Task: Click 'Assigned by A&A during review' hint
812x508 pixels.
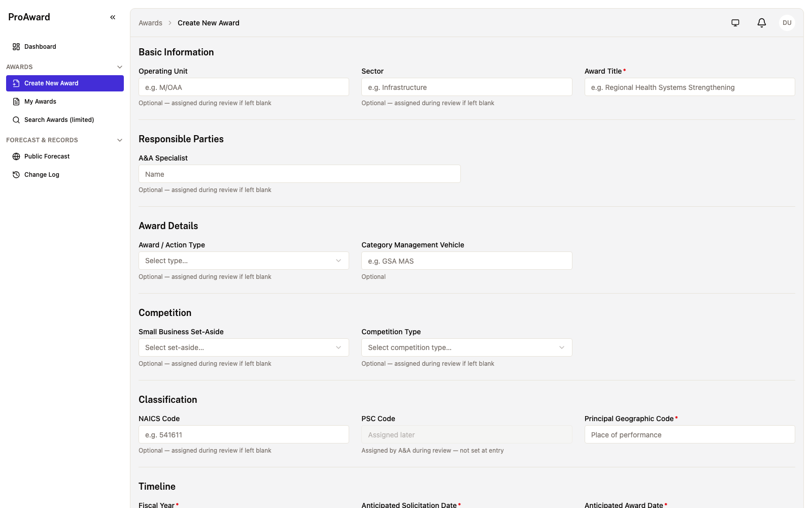Action: tap(432, 451)
